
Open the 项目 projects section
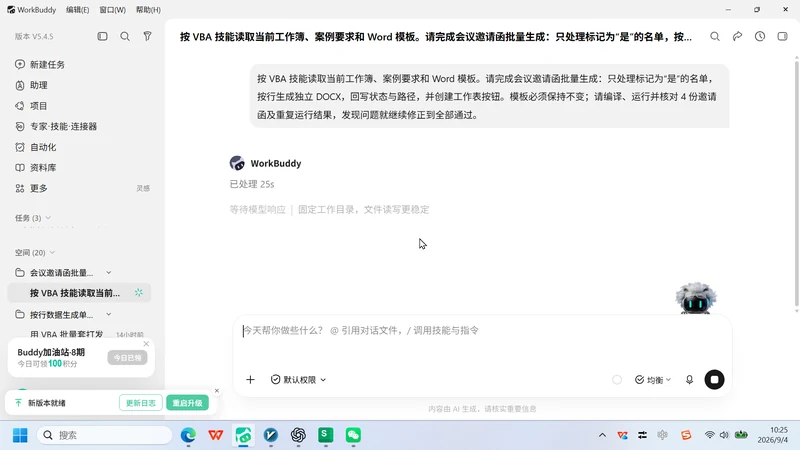(x=32, y=106)
